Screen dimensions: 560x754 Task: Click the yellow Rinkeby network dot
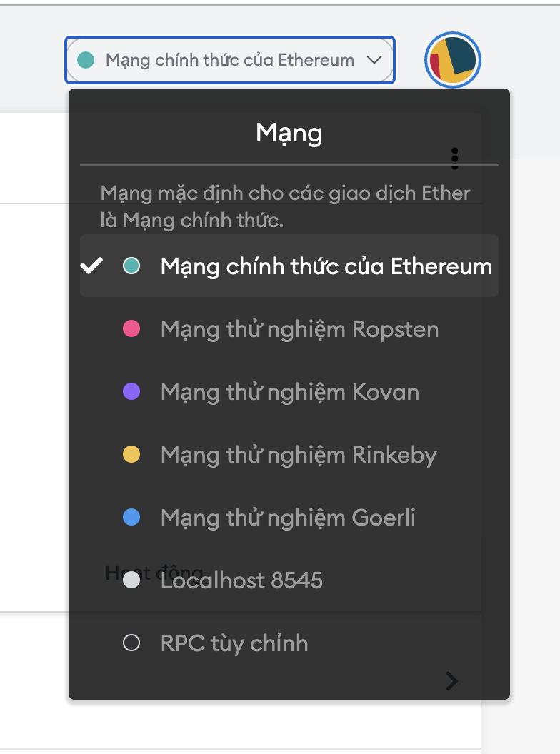coord(131,455)
